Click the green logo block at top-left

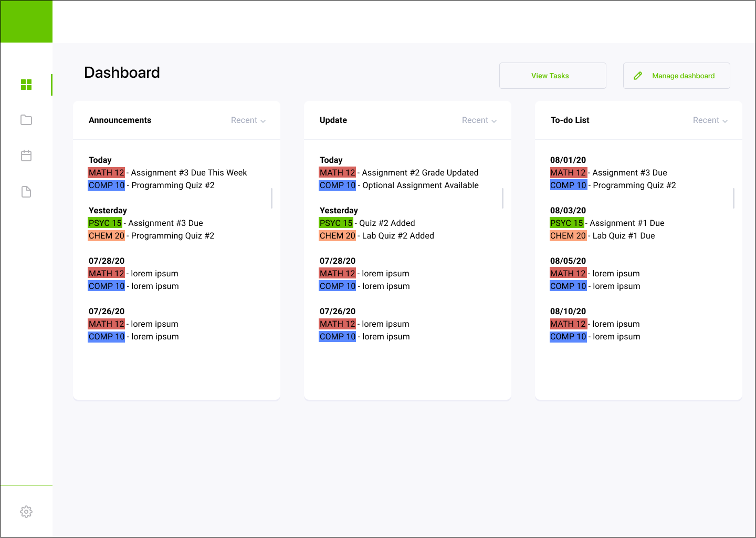[26, 22]
